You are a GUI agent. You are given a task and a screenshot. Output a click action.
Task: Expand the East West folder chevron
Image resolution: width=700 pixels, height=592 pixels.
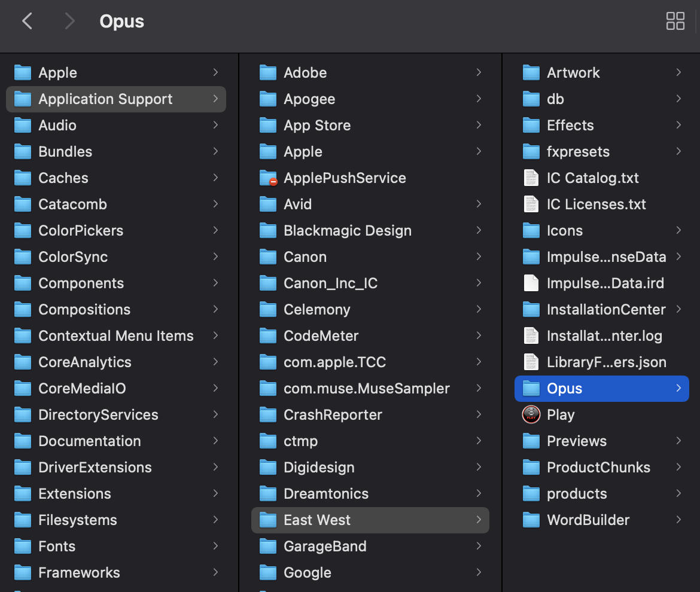click(478, 520)
